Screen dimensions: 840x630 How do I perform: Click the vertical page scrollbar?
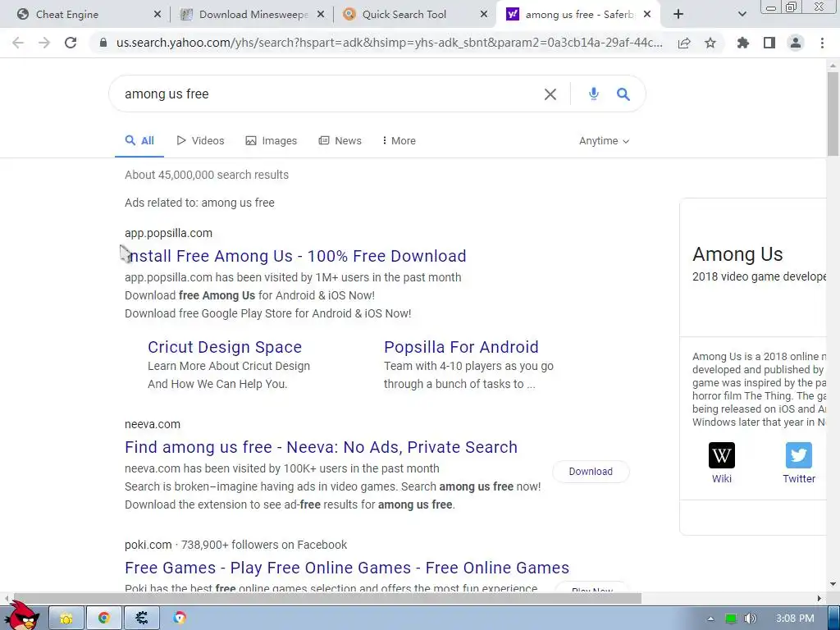(833, 112)
